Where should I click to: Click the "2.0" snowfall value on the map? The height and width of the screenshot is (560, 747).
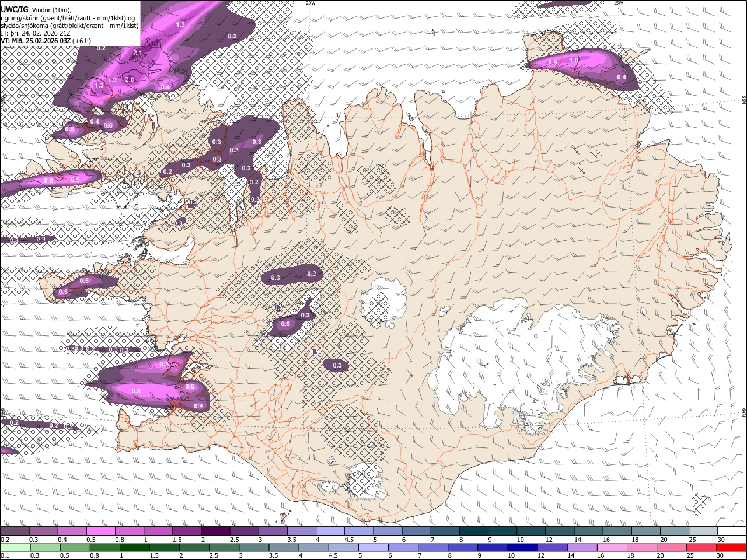130,79
